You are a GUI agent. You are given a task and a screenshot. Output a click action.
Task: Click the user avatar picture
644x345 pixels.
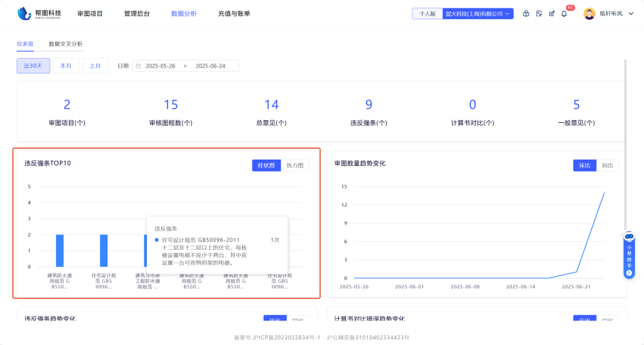pyautogui.click(x=589, y=14)
